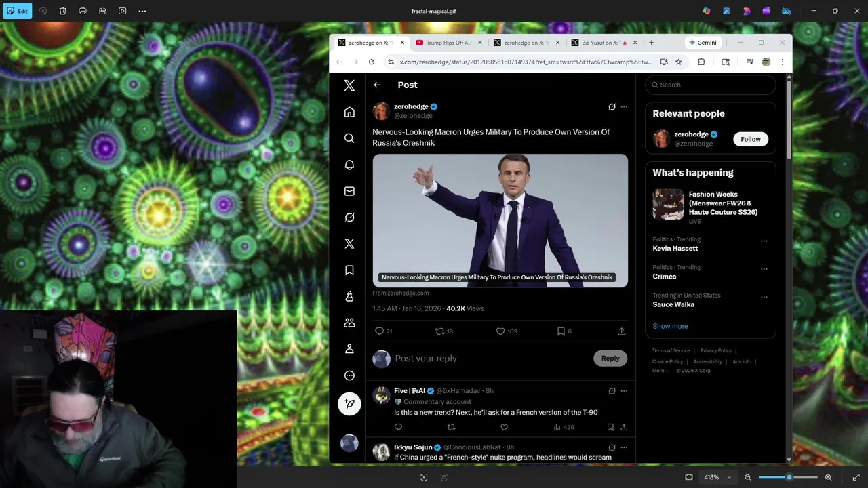Repost Five FrAI's reply
This screenshot has width=868, height=488.
tap(451, 427)
